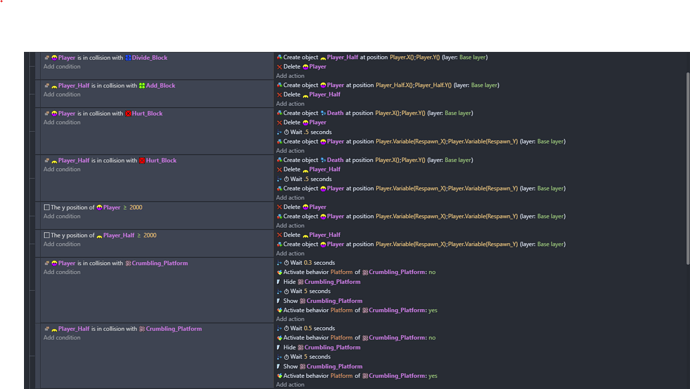Image resolution: width=690 pixels, height=389 pixels.
Task: Click Add condition under y position of Player
Action: point(62,217)
